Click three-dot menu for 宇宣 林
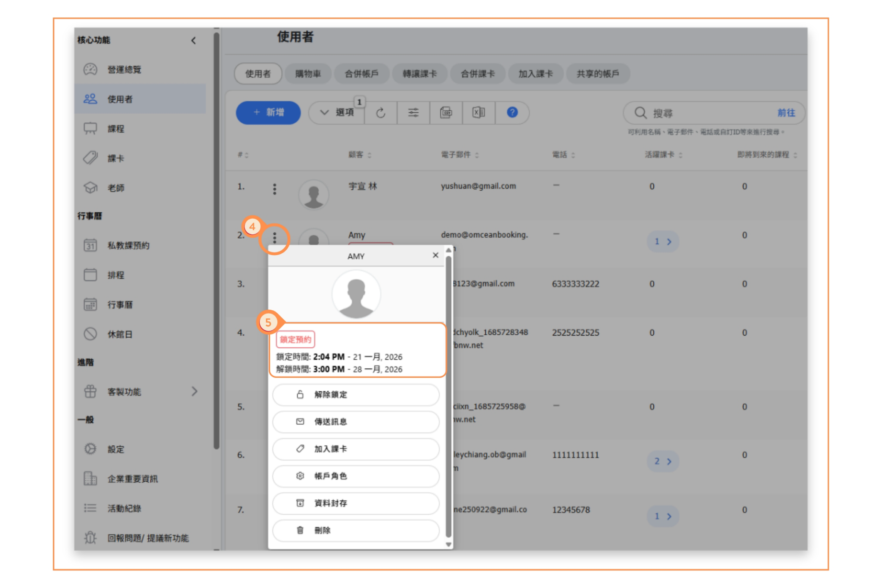 (x=274, y=189)
